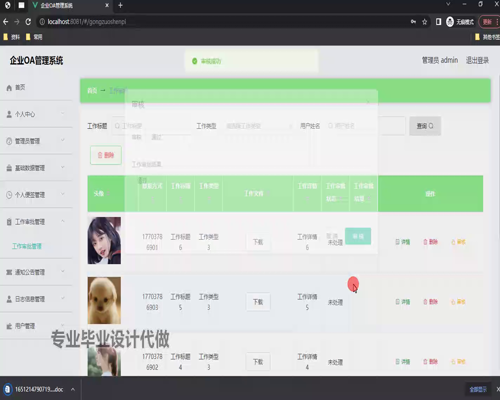This screenshot has height=400, width=500.
Task: Click the 通知公告管理 sidebar icon
Action: (9, 272)
